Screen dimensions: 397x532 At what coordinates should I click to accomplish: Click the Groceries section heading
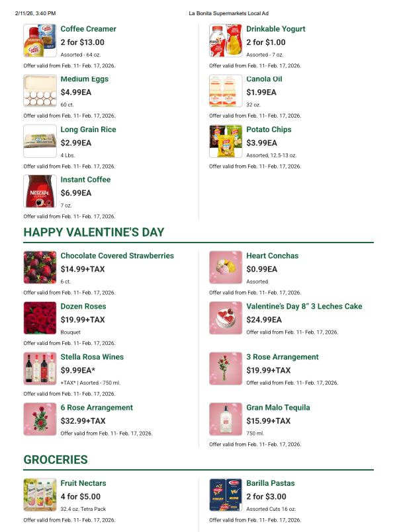point(56,459)
